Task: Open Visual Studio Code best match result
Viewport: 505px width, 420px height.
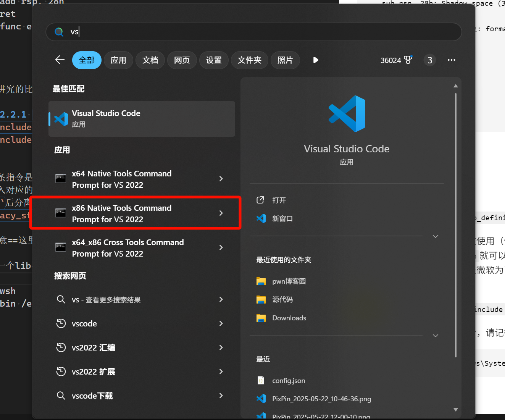Action: point(142,119)
